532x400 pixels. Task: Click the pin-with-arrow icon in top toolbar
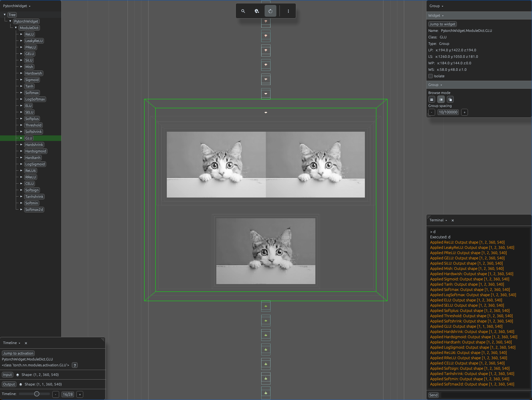(257, 11)
